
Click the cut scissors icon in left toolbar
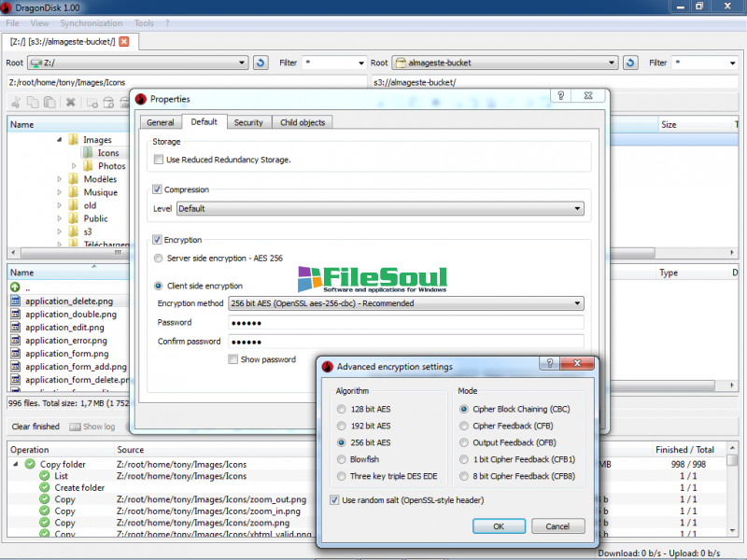pyautogui.click(x=16, y=103)
